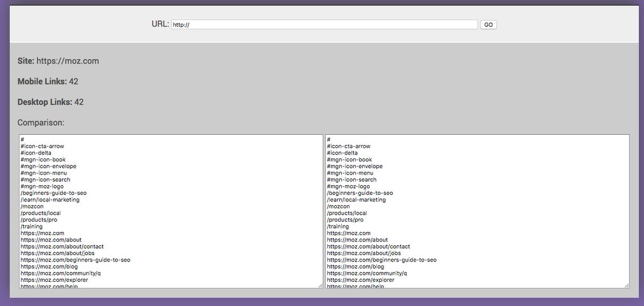Click https://moz.com/blog in right list

tap(355, 267)
